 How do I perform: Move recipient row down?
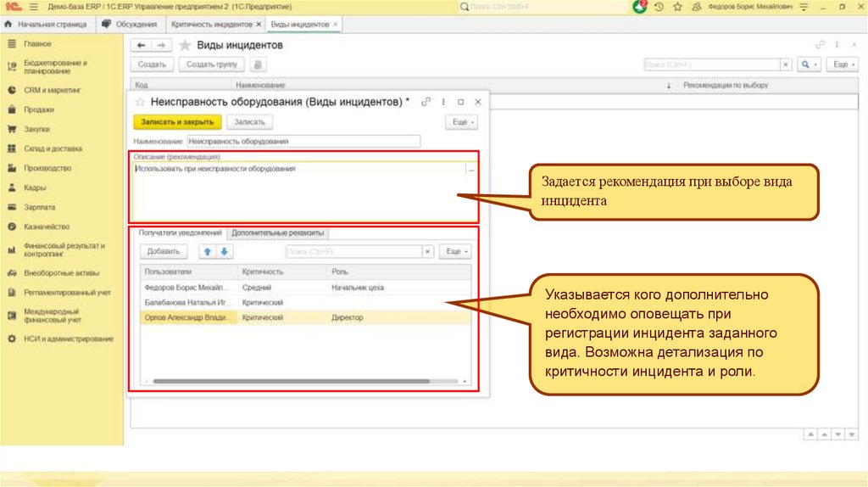coord(224,251)
